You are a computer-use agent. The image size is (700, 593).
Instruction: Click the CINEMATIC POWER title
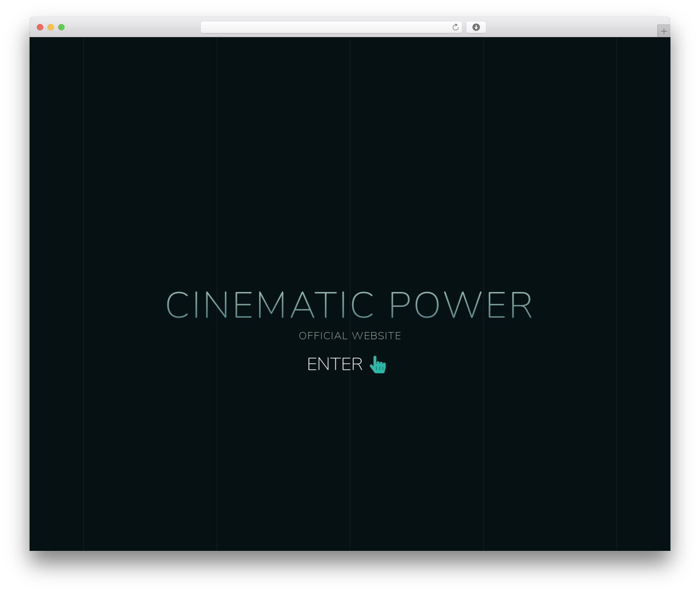click(349, 305)
